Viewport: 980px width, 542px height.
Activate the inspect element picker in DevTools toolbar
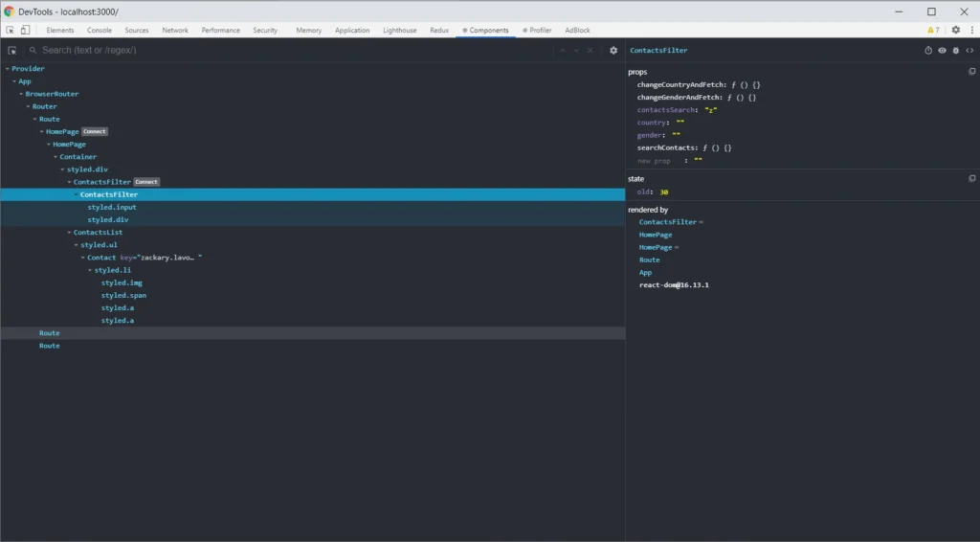click(x=10, y=30)
